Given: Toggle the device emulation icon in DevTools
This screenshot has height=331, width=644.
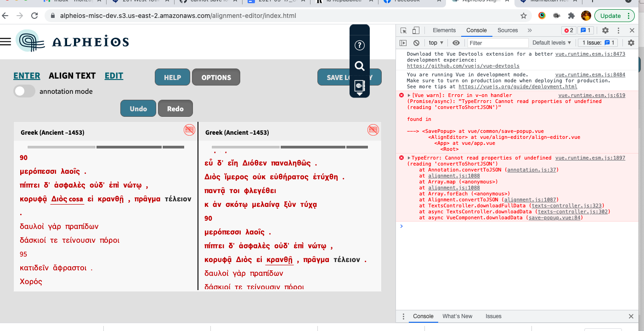Looking at the screenshot, I should pos(416,30).
